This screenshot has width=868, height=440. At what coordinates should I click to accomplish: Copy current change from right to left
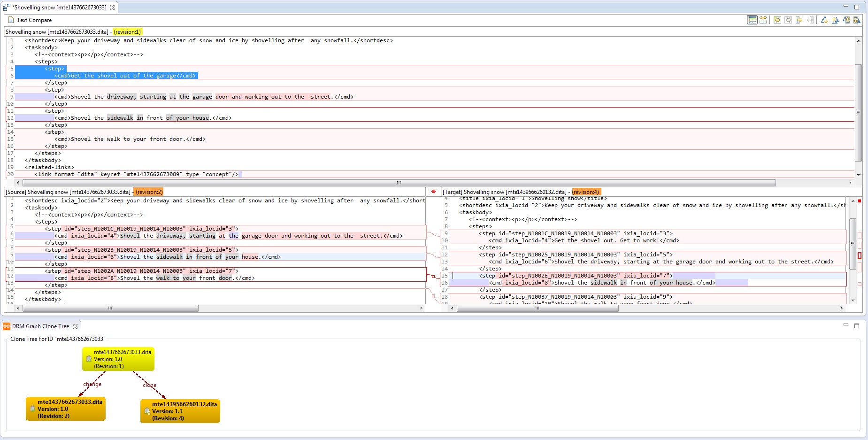coord(810,20)
